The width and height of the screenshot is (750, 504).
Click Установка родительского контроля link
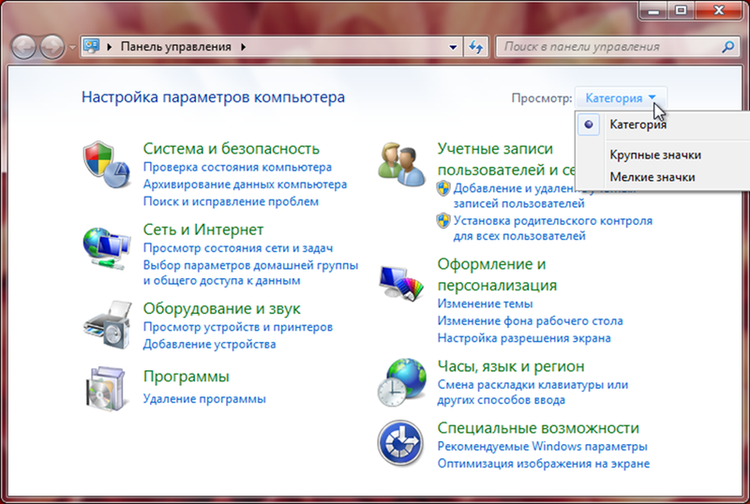tap(552, 228)
